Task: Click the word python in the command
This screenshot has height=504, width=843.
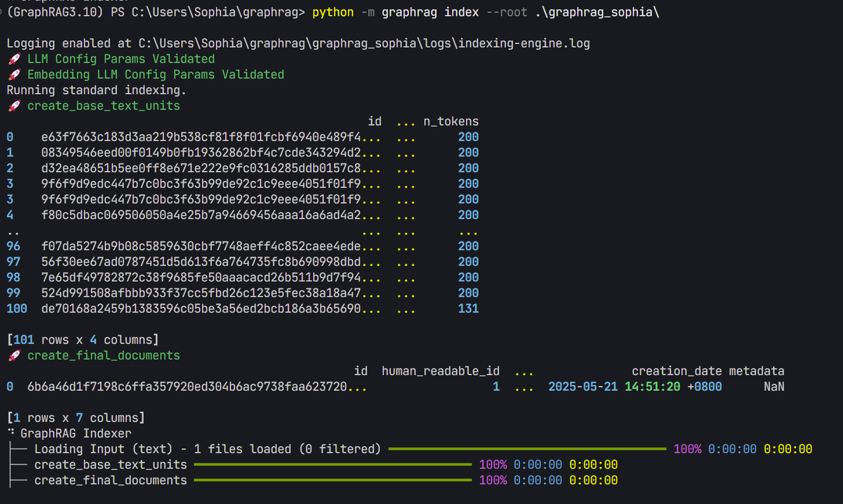Action: pos(333,13)
